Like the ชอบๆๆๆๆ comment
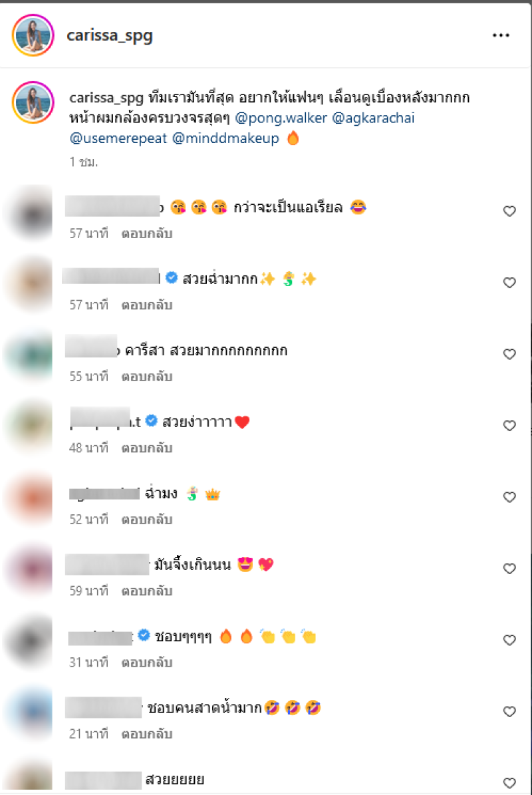The height and width of the screenshot is (795, 532). coord(509,641)
